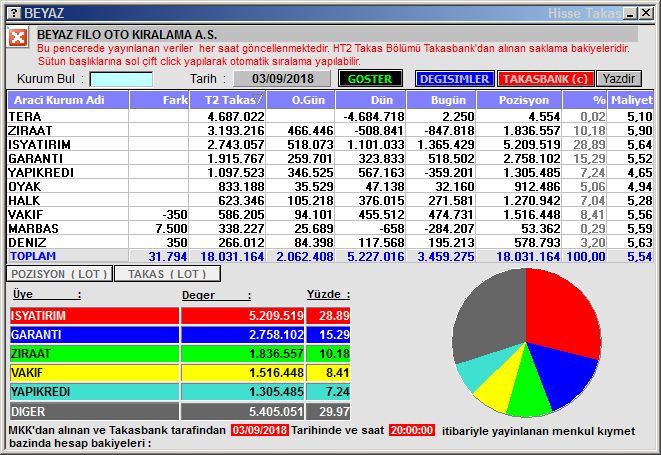Image resolution: width=661 pixels, height=455 pixels.
Task: Select the HALK row name
Action: (24, 200)
